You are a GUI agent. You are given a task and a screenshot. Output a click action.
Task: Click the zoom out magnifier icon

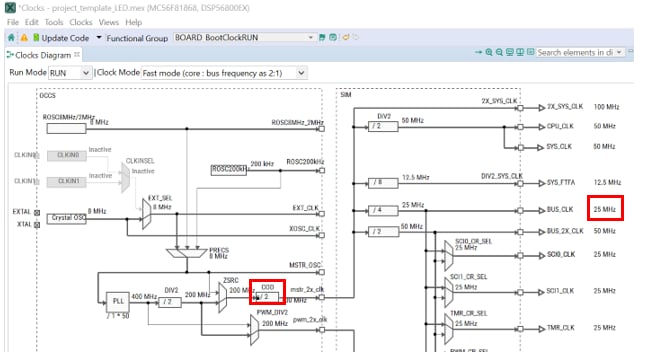pyautogui.click(x=499, y=52)
